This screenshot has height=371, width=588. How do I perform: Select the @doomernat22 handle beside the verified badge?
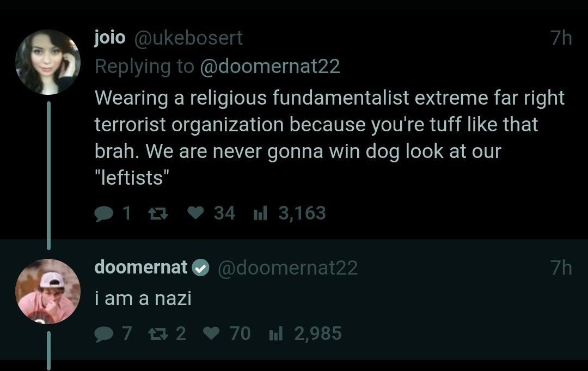tap(287, 267)
